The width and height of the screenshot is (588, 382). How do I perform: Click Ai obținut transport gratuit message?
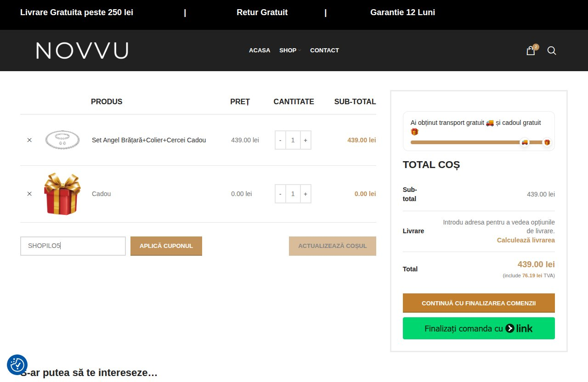(x=475, y=127)
